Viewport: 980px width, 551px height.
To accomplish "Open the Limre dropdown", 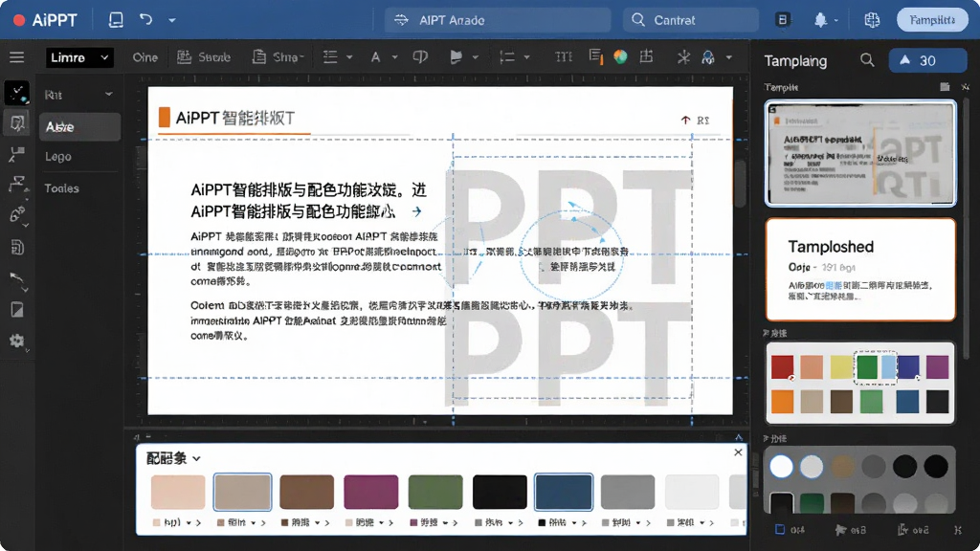I will click(x=79, y=57).
